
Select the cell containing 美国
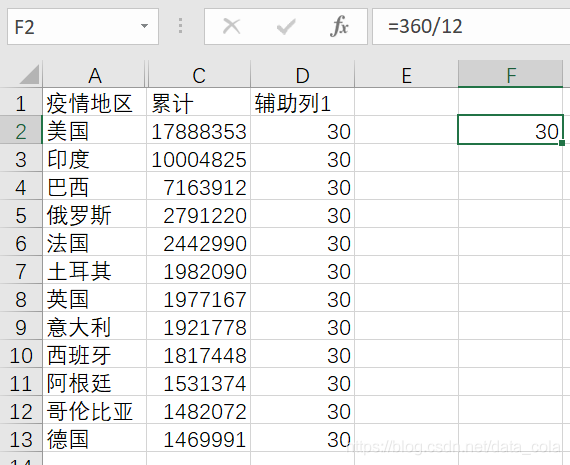(x=95, y=131)
